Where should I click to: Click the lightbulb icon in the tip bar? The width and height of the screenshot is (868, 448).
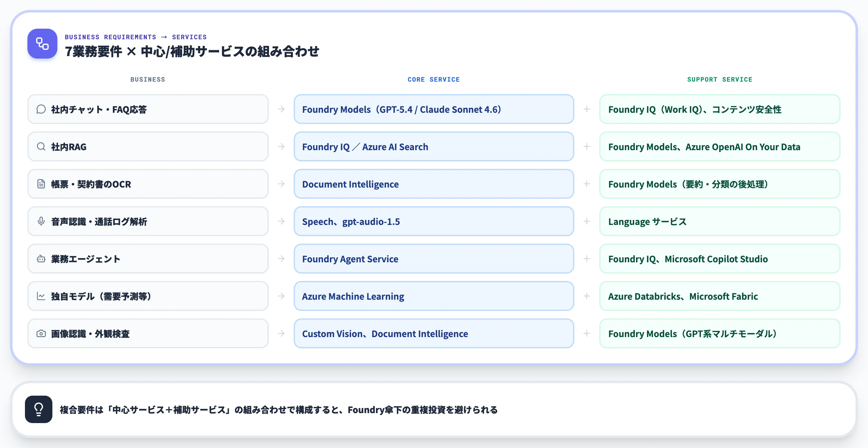[38, 409]
